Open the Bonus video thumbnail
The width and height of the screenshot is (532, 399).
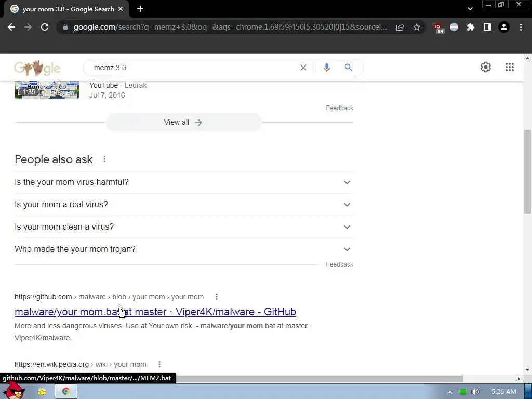[x=46, y=90]
